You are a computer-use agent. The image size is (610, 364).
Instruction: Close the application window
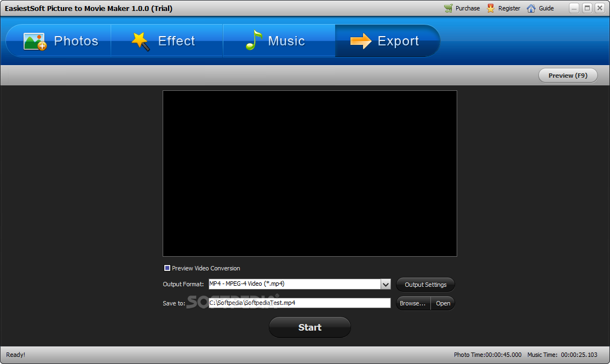click(600, 8)
